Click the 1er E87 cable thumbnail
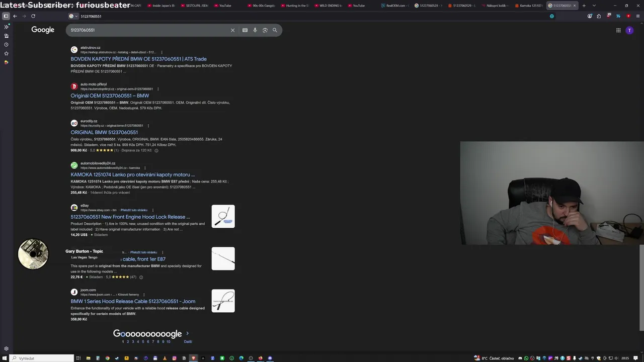644x362 pixels. pos(223,258)
